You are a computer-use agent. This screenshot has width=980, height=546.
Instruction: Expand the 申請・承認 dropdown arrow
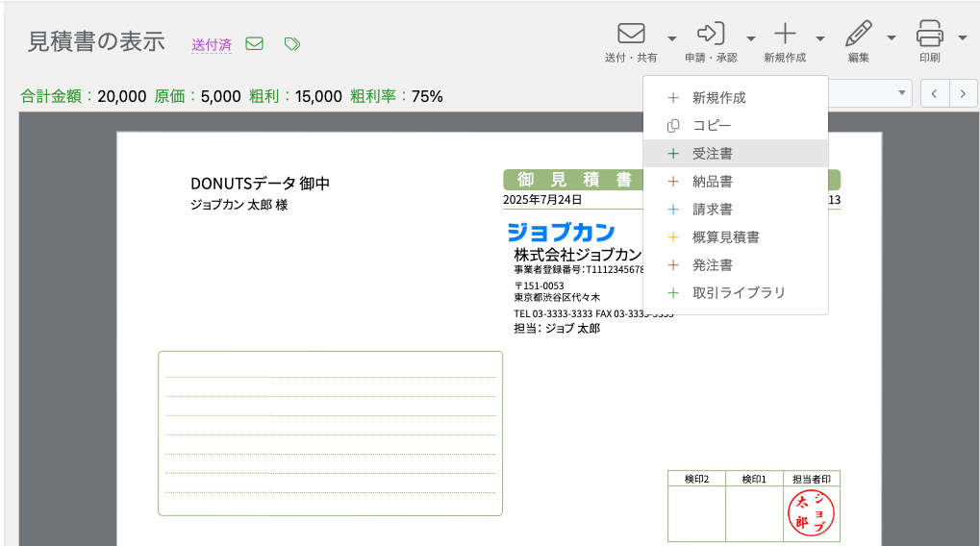[750, 38]
